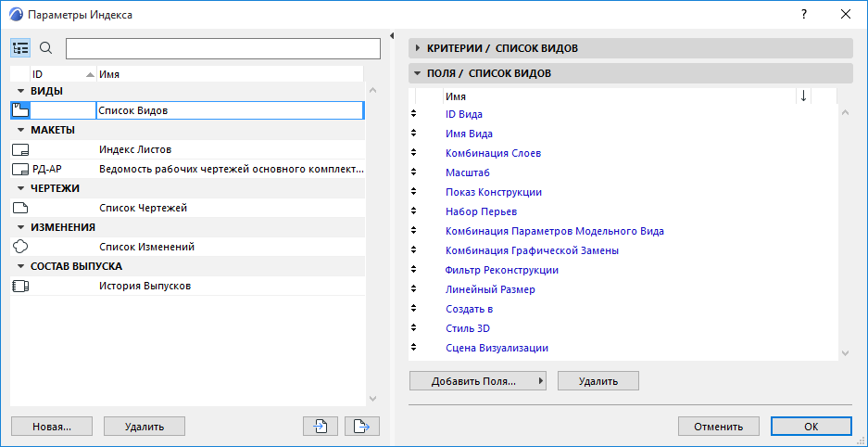Click the Индекс Листов layout icon
The width and height of the screenshot is (868, 447).
(20, 149)
